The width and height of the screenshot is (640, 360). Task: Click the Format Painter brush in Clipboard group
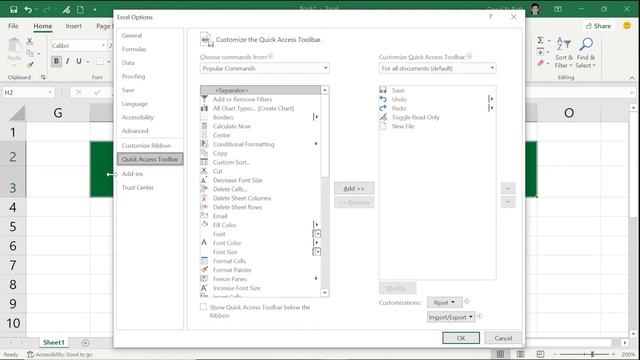pos(30,64)
